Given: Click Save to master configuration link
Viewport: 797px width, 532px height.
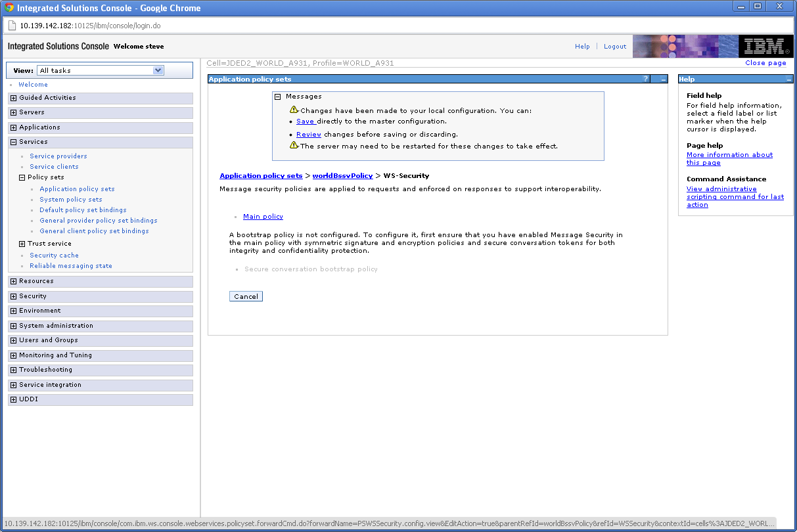Looking at the screenshot, I should pos(306,122).
